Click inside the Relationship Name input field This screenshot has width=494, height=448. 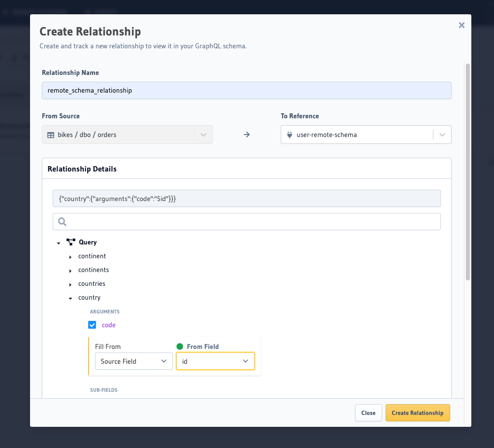(246, 90)
